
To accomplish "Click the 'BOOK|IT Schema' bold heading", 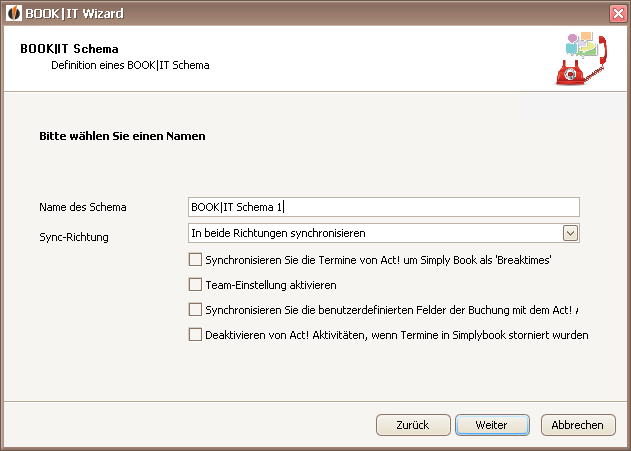I will coord(69,49).
